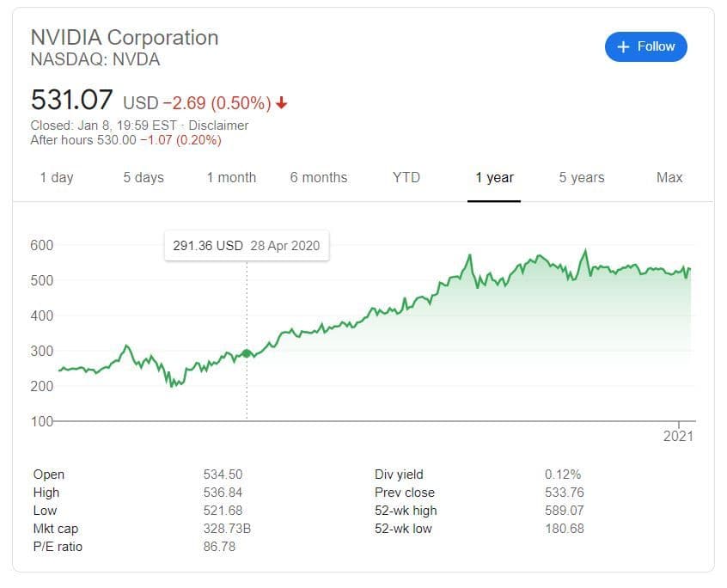Click the red down arrow icon
This screenshot has width=727, height=588.
coord(282,103)
